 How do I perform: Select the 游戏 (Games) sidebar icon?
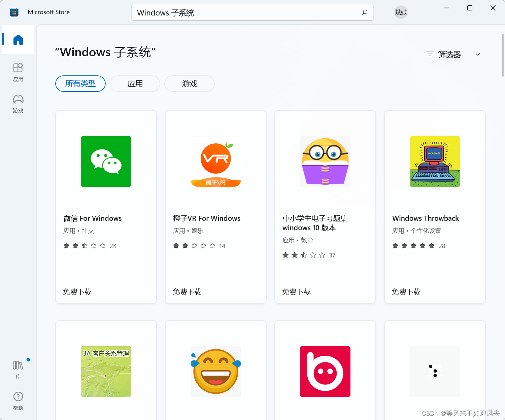click(x=18, y=103)
